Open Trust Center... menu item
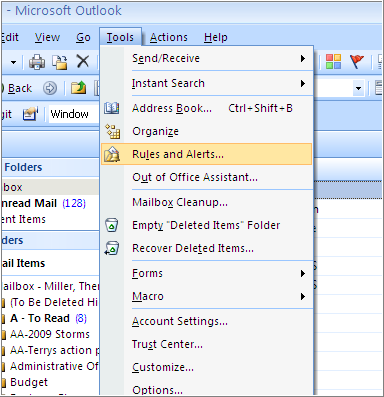384x397 pixels. (x=206, y=344)
